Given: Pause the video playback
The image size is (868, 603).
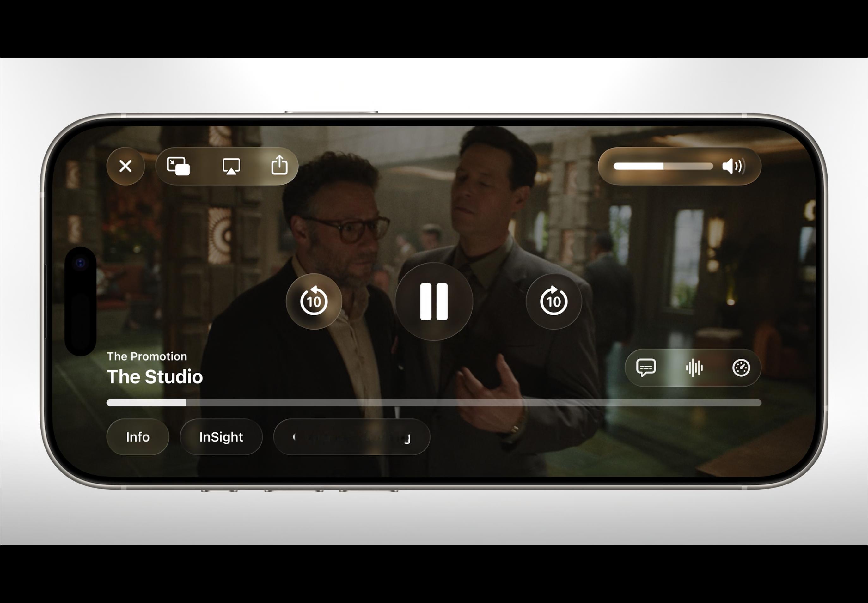Looking at the screenshot, I should click(x=434, y=301).
